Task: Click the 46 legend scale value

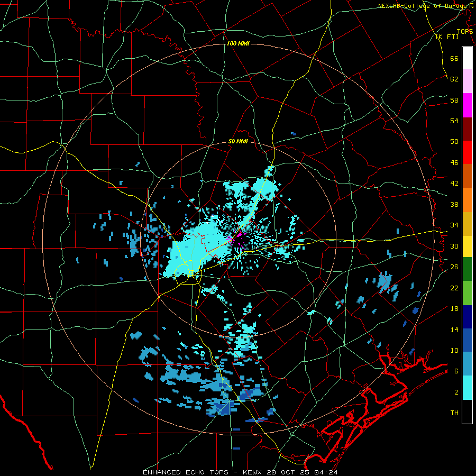Action: pos(454,163)
